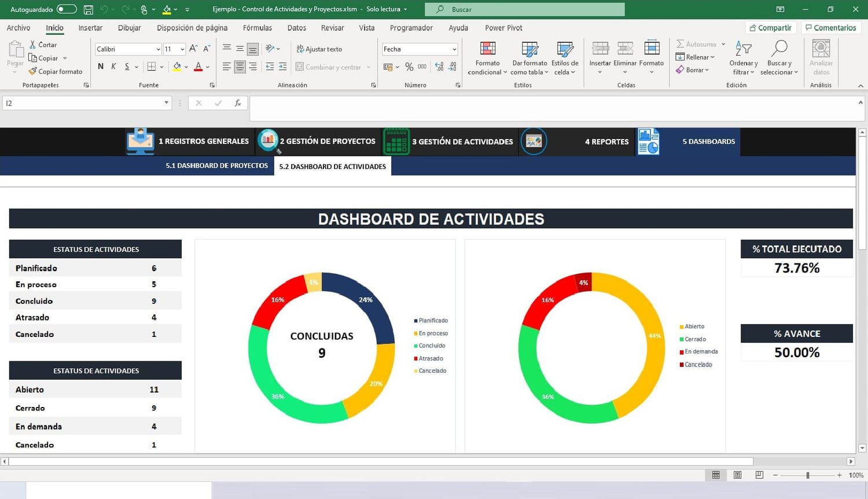Toggle middle vertical alignment

click(240, 49)
